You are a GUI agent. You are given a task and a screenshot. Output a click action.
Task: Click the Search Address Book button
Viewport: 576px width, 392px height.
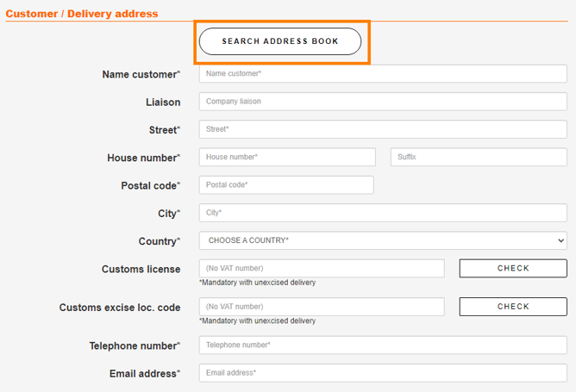pyautogui.click(x=280, y=41)
